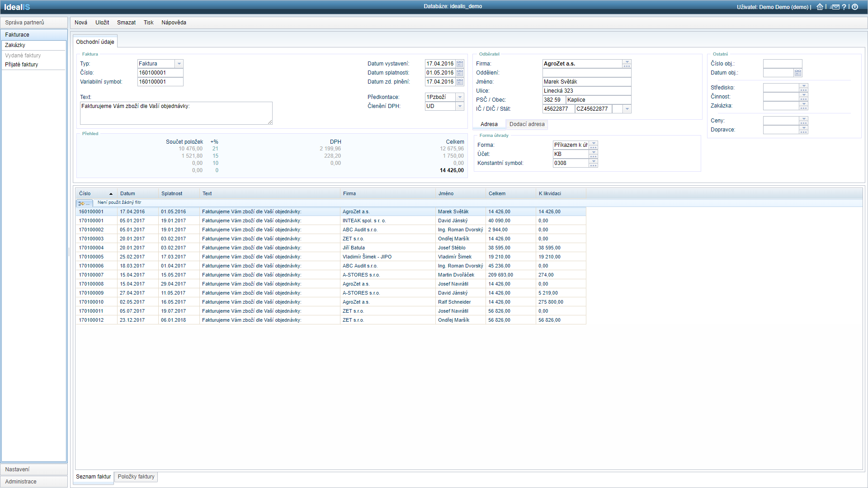Viewport: 868px width, 488px height.
Task: Open calendar for Datum obj.
Action: [x=798, y=73]
